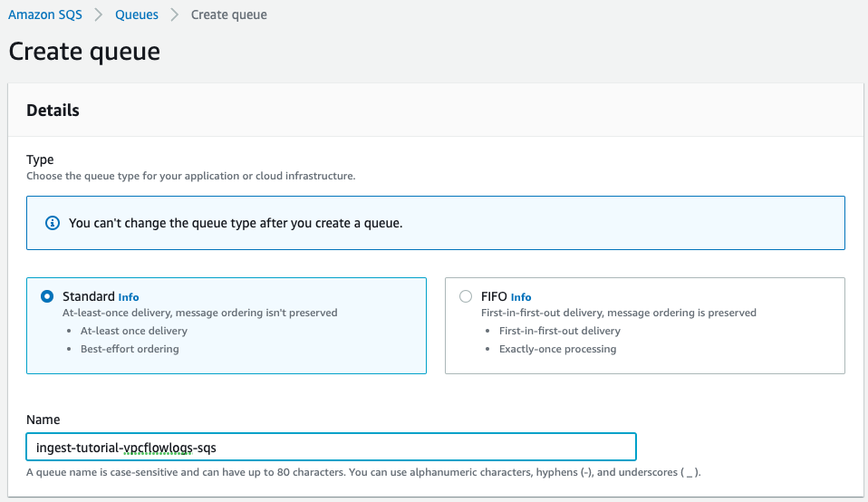Click the Best-effort ordering bullet
Screen dimensions: 868x502
tap(130, 349)
